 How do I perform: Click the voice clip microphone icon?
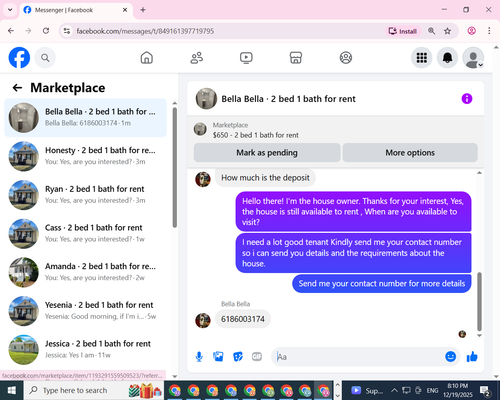pyautogui.click(x=199, y=357)
